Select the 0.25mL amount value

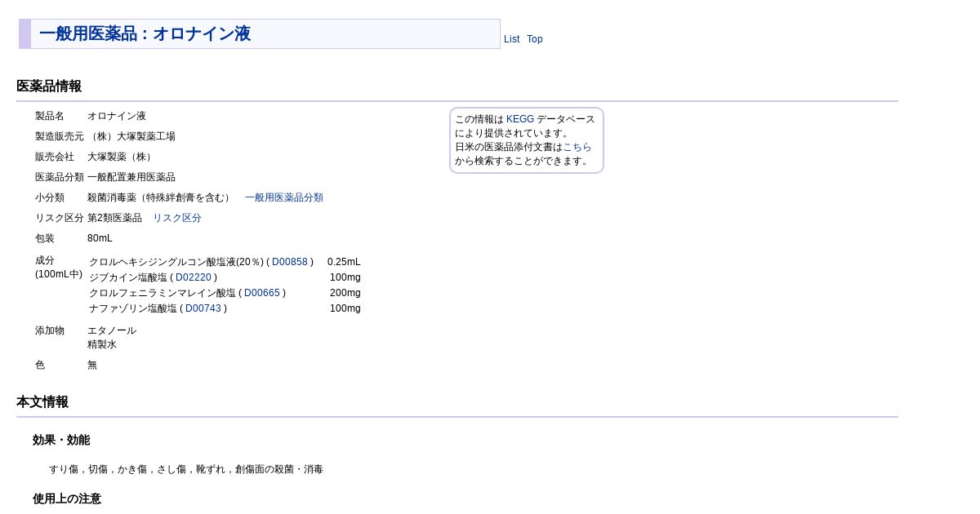point(344,262)
